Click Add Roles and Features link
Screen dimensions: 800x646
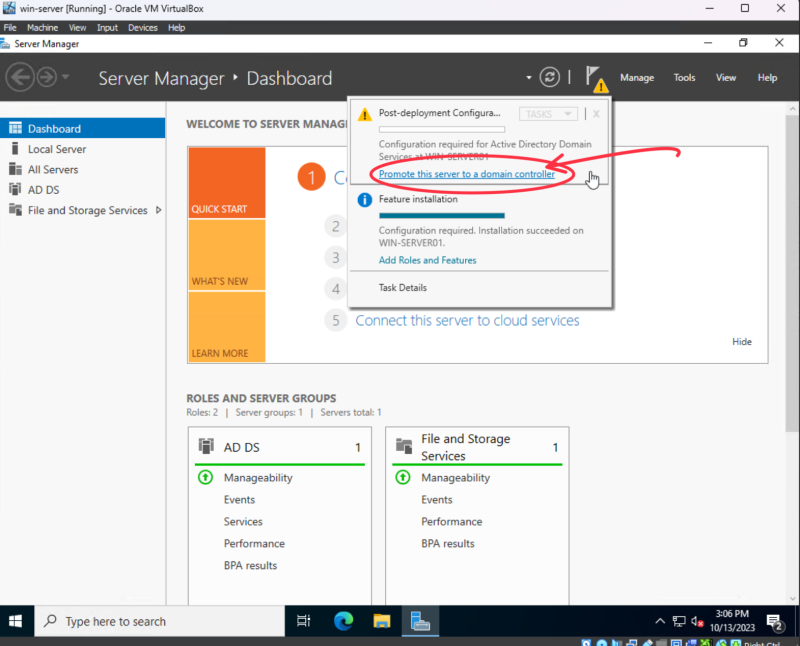pyautogui.click(x=427, y=260)
